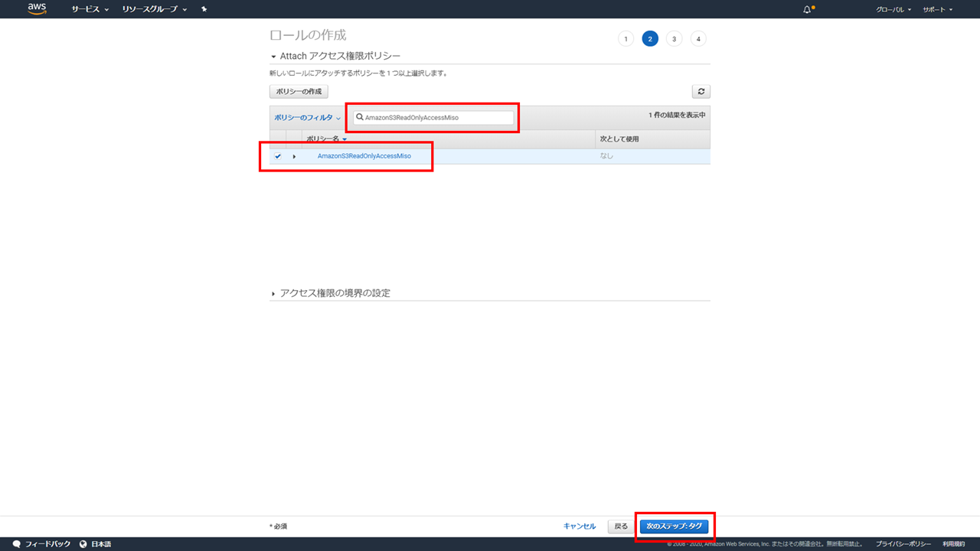The image size is (980, 551).
Task: Click the feedback speech bubble icon
Action: click(17, 544)
